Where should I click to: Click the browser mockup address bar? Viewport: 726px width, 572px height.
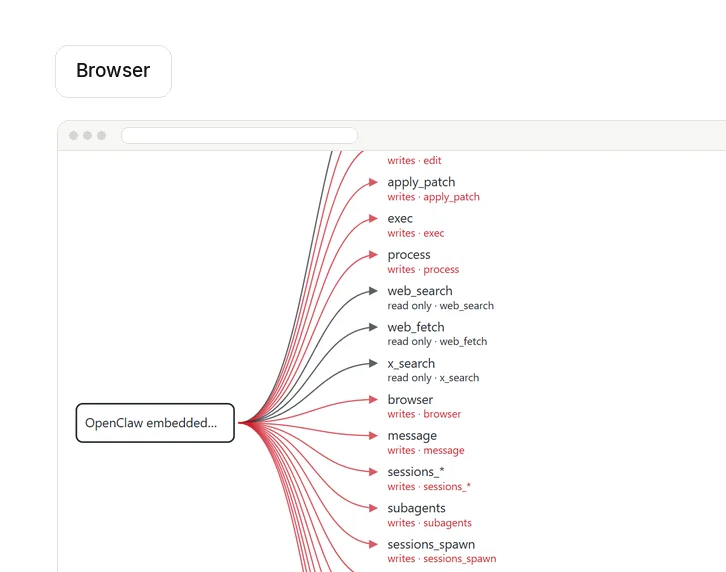[239, 136]
